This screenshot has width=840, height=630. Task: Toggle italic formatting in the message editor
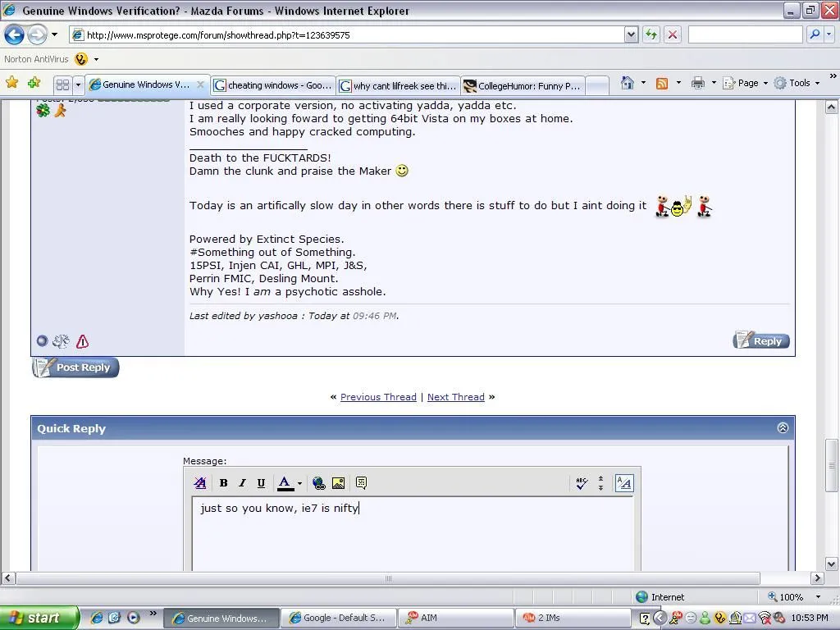click(242, 482)
